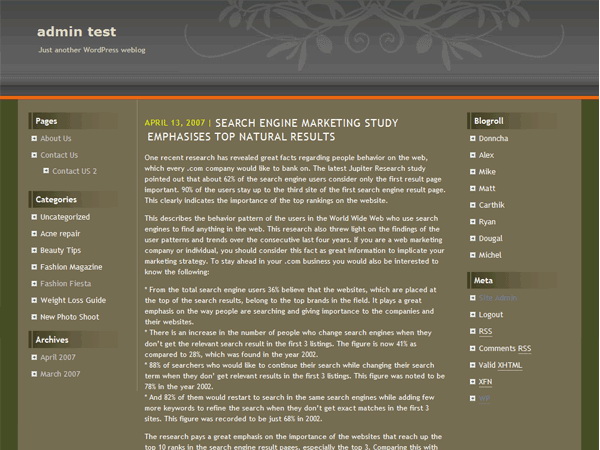Click the search engine marketing post title
Image resolution: width=600 pixels, height=450 pixels.
pos(275,126)
